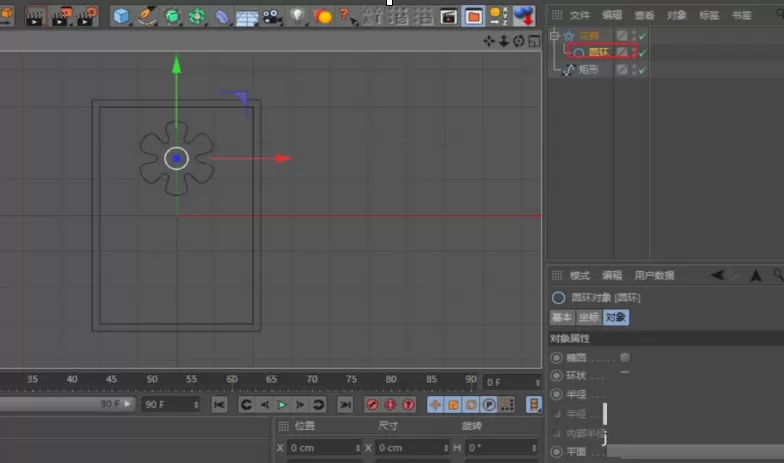Open the Render Settings gear clapperboard icon
Image resolution: width=784 pixels, height=463 pixels.
[86, 16]
